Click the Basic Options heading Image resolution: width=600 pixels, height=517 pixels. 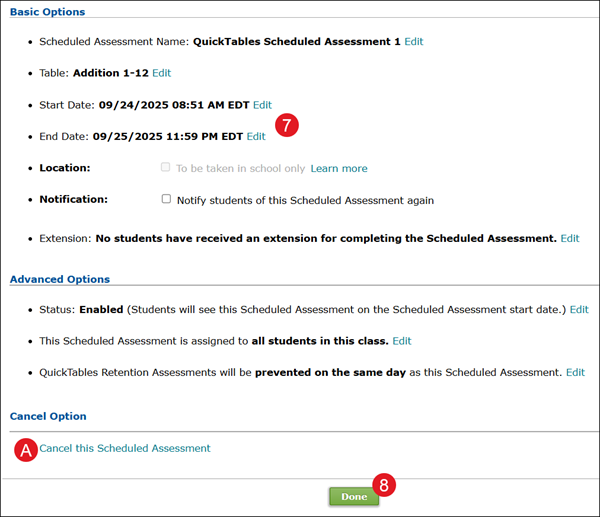(x=47, y=12)
